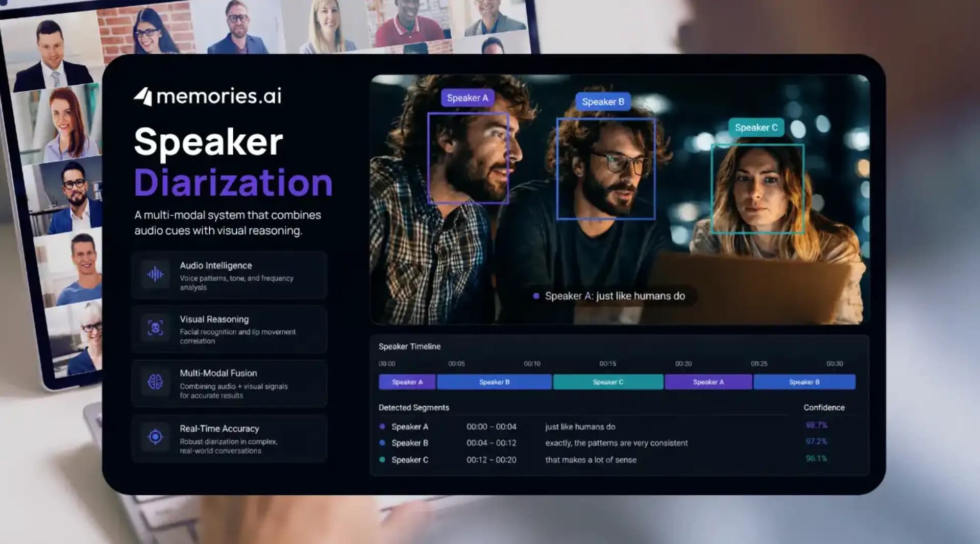The height and width of the screenshot is (544, 980).
Task: Click the teal dot beside Speaker C segment
Action: pyautogui.click(x=382, y=460)
